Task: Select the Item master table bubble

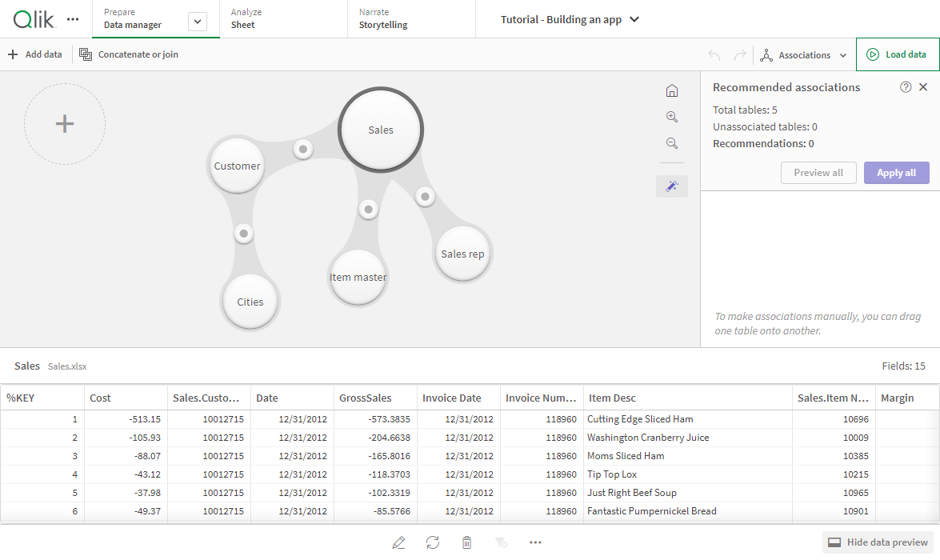Action: coord(358,278)
